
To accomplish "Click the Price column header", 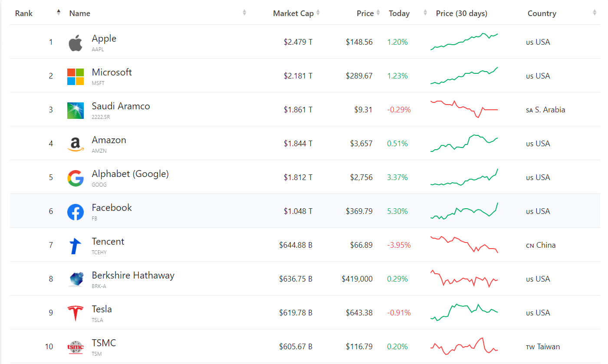I will pyautogui.click(x=365, y=13).
